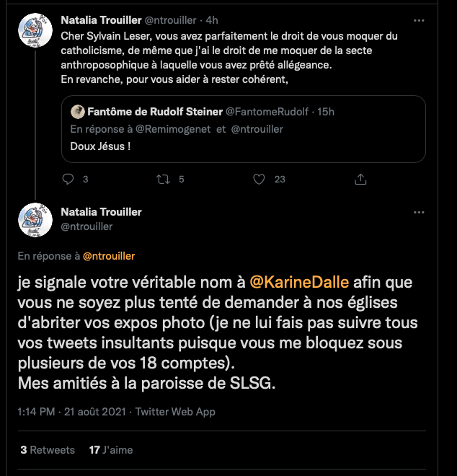View the 17 J'aime list

click(x=111, y=449)
